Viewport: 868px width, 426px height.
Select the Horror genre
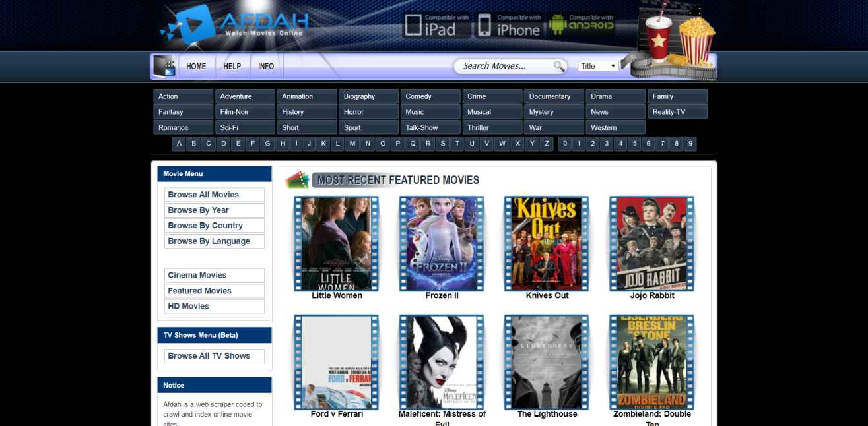click(x=369, y=112)
